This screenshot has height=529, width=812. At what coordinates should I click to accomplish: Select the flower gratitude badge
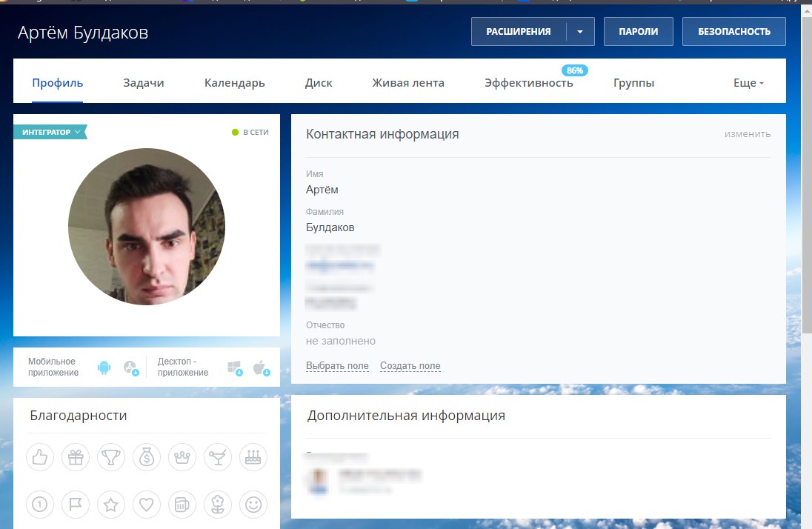point(218,504)
